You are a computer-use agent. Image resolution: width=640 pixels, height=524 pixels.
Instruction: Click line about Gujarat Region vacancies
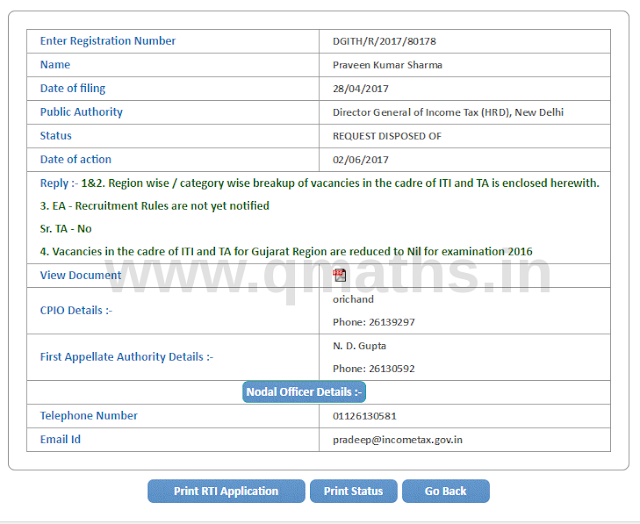286,252
